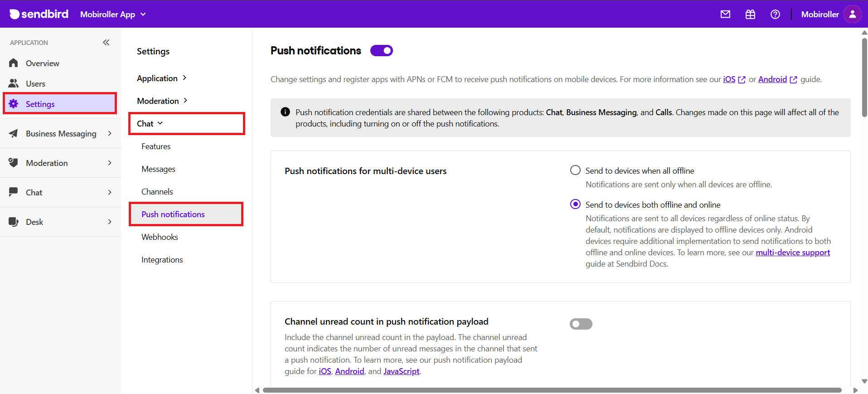The height and width of the screenshot is (394, 868).
Task: Collapse the Chat settings submenu
Action: point(150,123)
